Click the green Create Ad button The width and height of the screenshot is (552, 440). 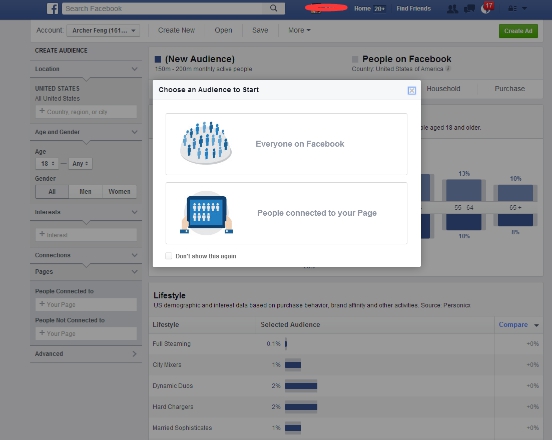pos(518,31)
